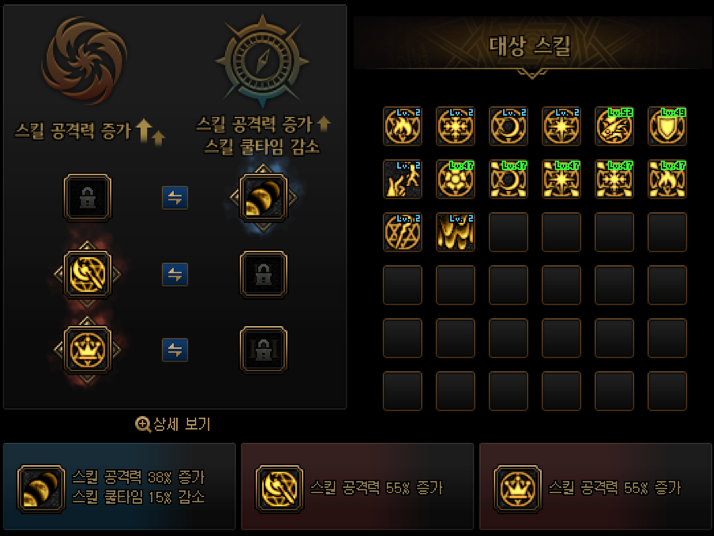Image resolution: width=714 pixels, height=536 pixels.
Task: Click the Lv.49 shield skill icon
Action: click(667, 126)
